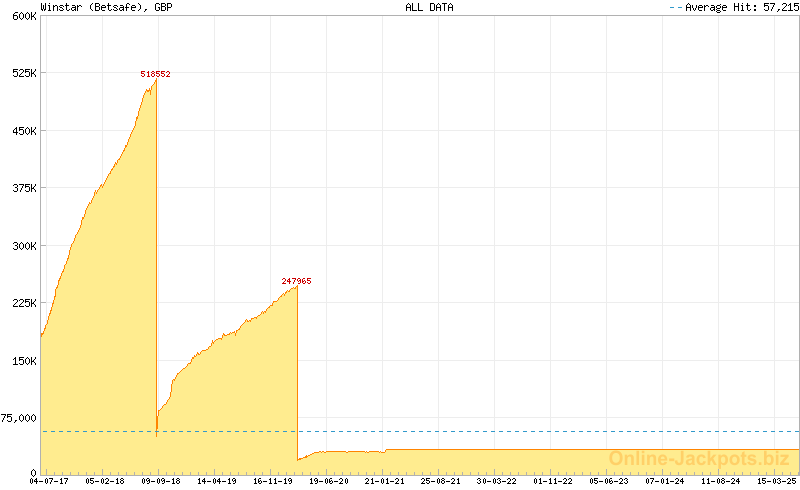Viewport: 800px width, 490px height.
Task: Select the 21-01-21 date on x-axis
Action: [x=384, y=481]
